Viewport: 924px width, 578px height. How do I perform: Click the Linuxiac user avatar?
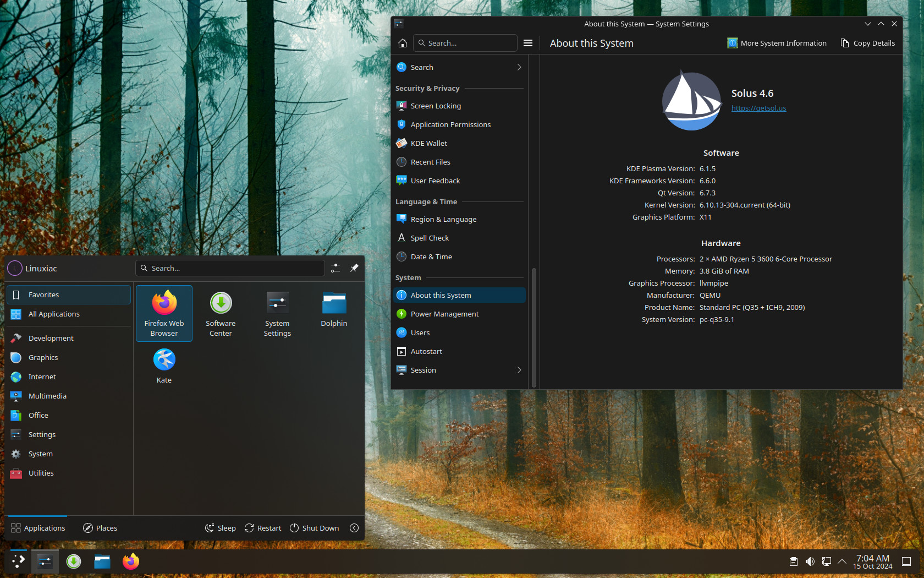15,268
